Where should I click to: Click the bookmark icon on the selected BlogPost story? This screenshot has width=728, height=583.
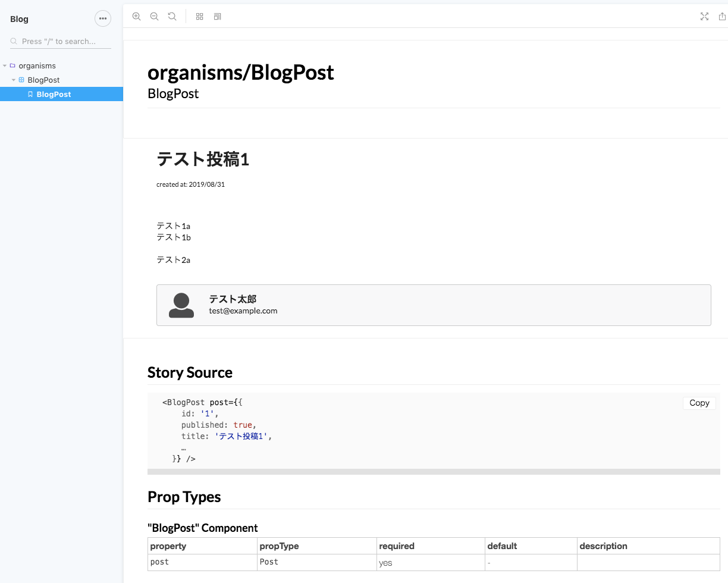(x=30, y=94)
